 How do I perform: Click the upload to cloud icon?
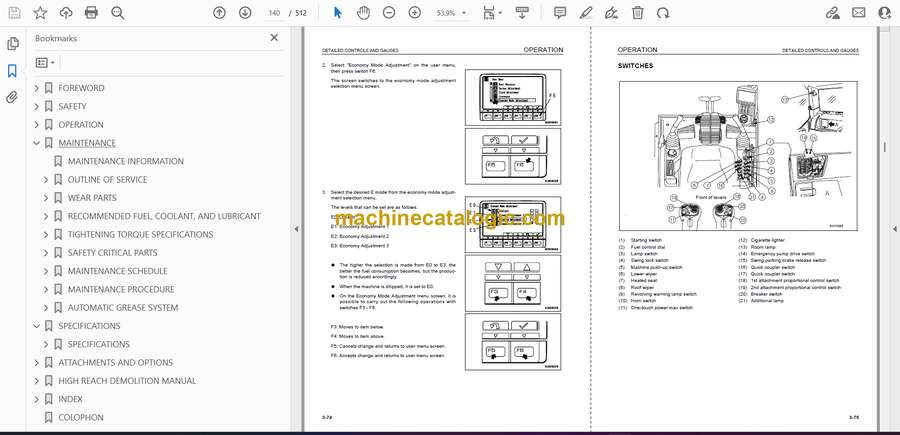[66, 13]
